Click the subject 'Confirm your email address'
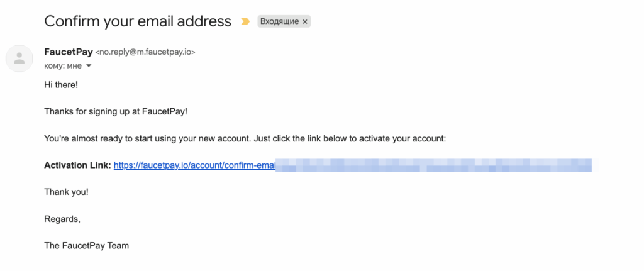Screen dimensions: 644x271 pyautogui.click(x=138, y=21)
